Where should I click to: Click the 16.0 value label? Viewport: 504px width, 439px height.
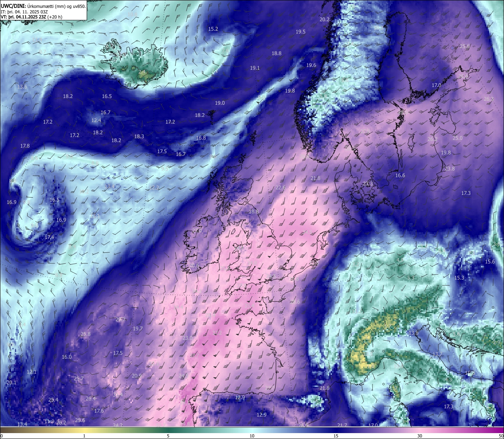tap(67, 357)
